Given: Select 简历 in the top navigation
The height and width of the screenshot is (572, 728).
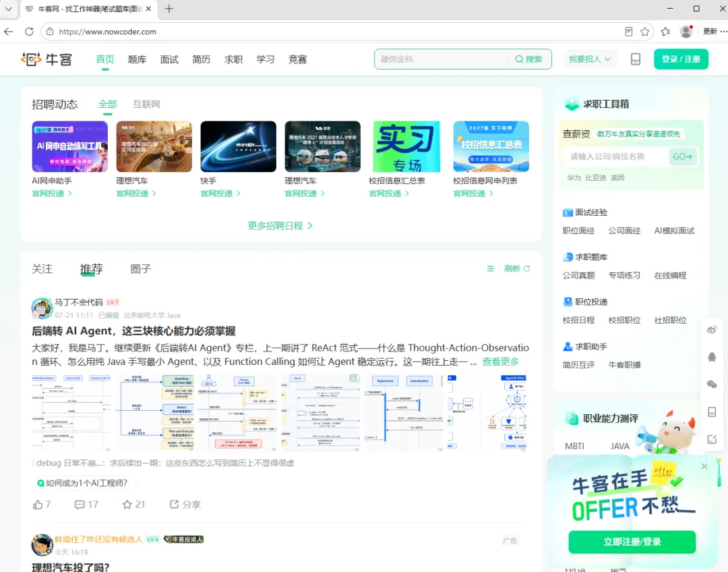Looking at the screenshot, I should click(x=201, y=59).
